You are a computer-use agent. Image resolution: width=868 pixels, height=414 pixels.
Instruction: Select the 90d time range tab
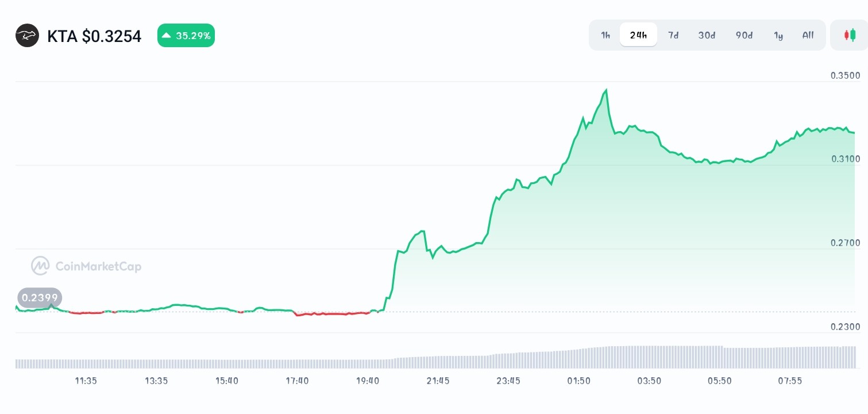pos(744,35)
